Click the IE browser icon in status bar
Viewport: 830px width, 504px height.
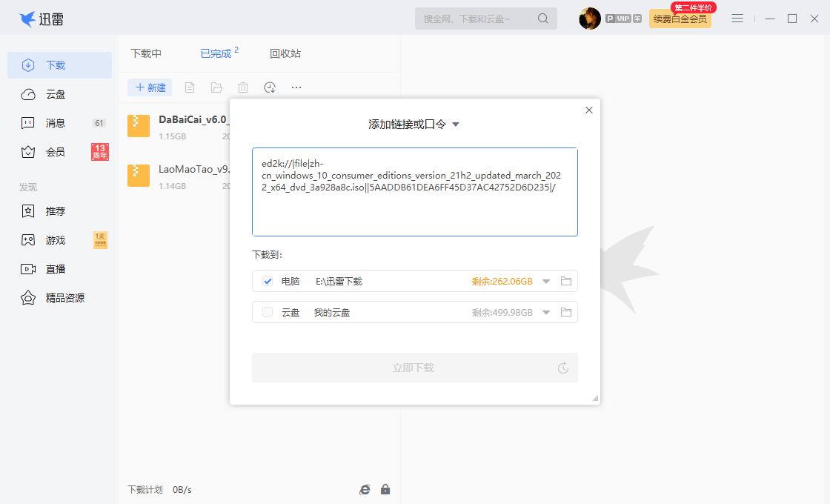click(x=364, y=489)
